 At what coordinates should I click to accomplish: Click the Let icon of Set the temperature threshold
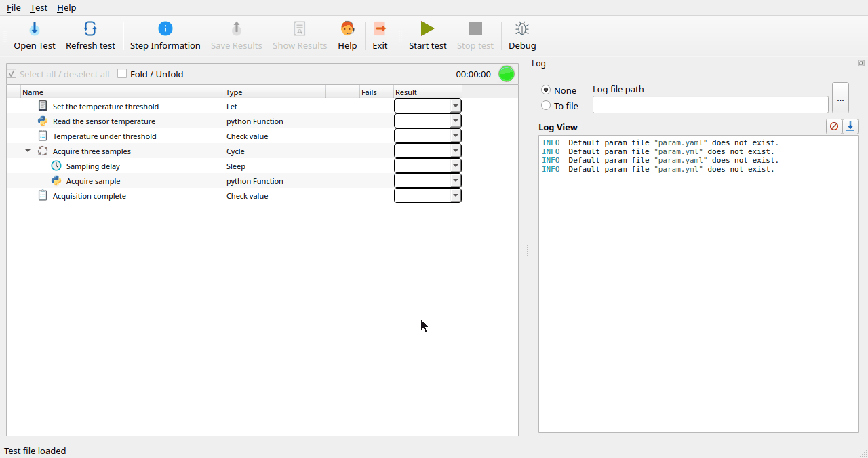[43, 106]
